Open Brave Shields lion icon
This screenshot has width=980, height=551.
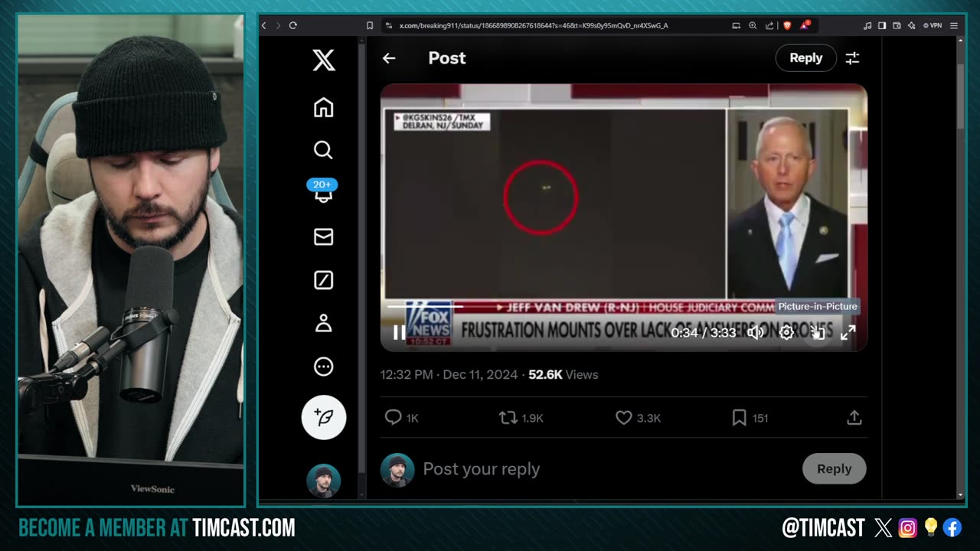pyautogui.click(x=787, y=25)
